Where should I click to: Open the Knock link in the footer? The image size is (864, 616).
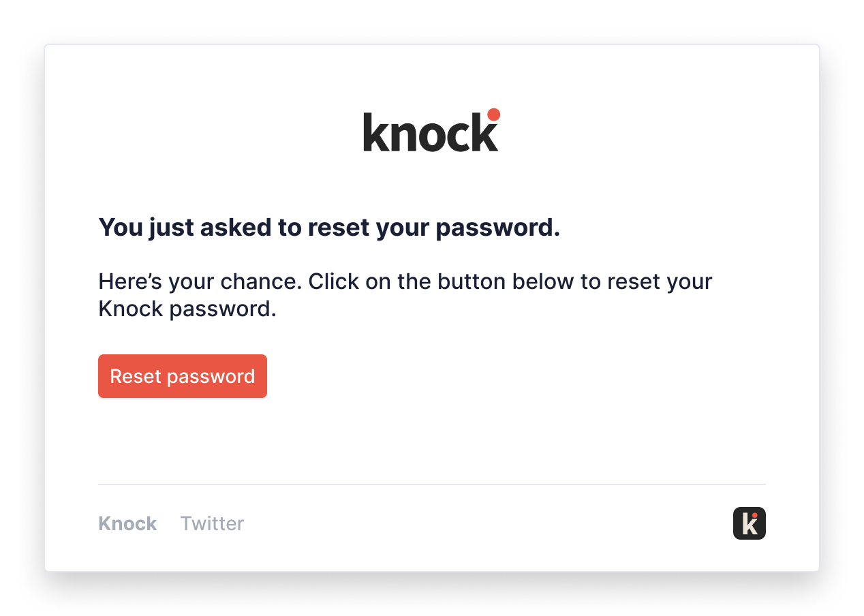tap(127, 523)
